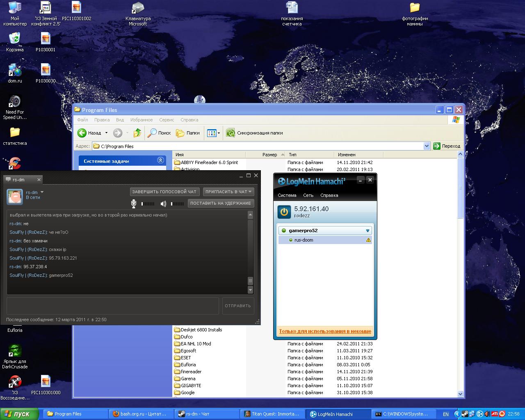
Task: Open the Need For Speed desktop shortcut
Action: [15, 102]
